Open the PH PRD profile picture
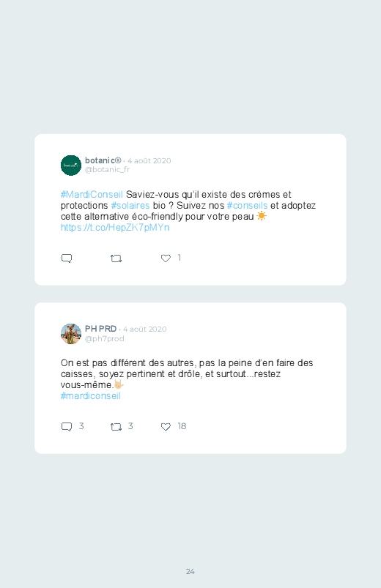Image resolution: width=381 pixels, height=588 pixels. (71, 334)
